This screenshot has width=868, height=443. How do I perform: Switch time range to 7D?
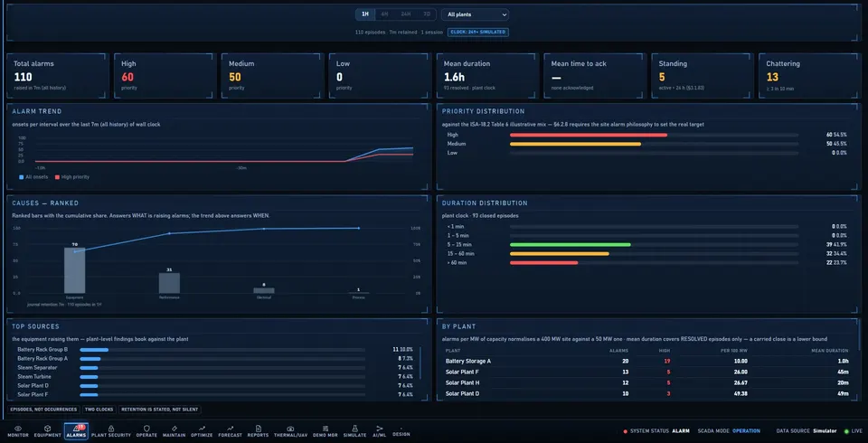point(427,14)
